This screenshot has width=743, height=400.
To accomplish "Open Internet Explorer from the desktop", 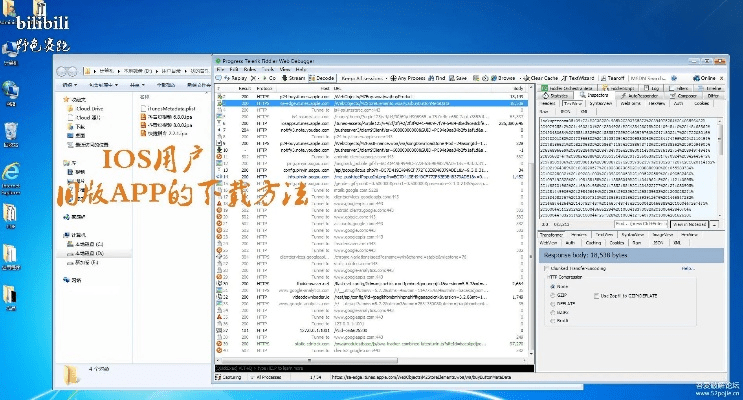I will (x=10, y=171).
